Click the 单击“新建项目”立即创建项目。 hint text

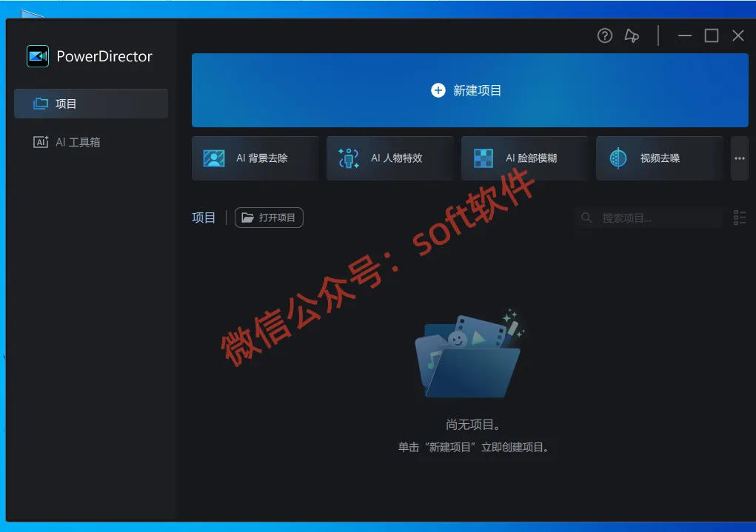pos(473,447)
